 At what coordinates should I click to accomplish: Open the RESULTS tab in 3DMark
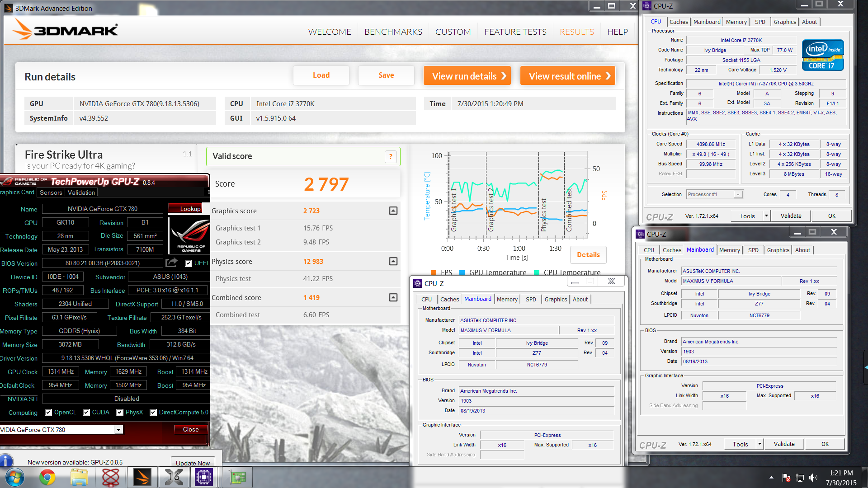tap(576, 32)
